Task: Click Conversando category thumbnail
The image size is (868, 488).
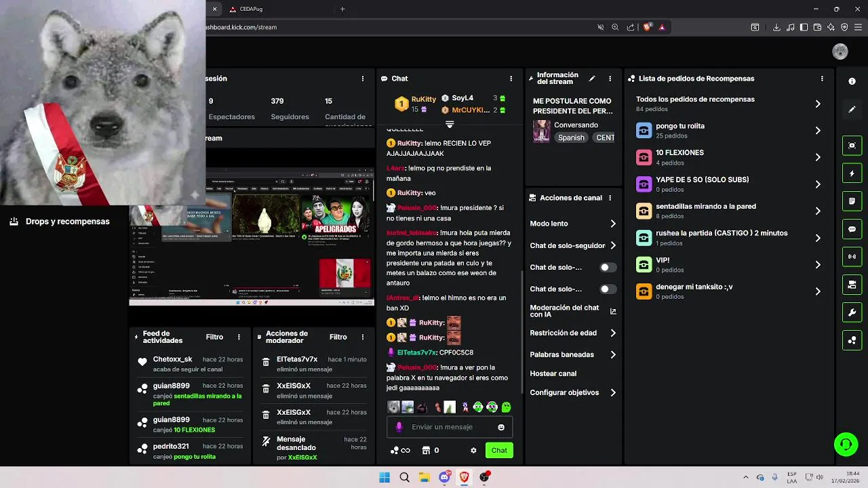Action: pos(541,131)
